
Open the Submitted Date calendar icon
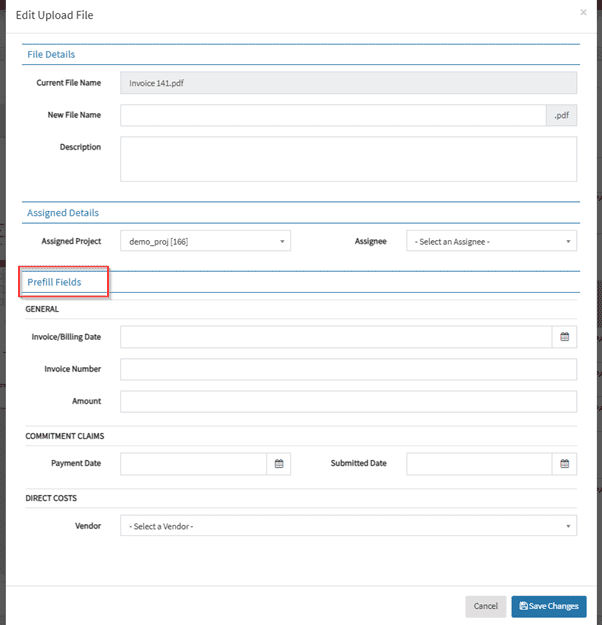(564, 464)
